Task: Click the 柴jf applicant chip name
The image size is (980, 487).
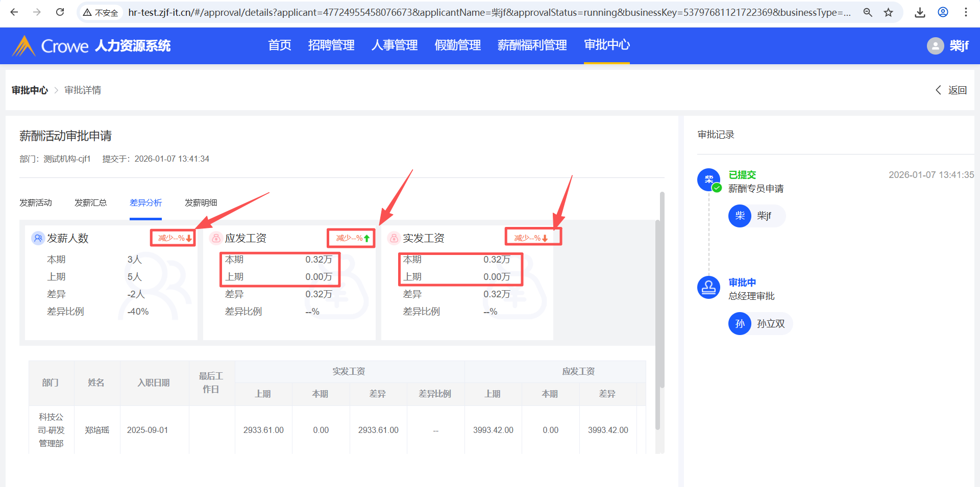Action: click(764, 216)
